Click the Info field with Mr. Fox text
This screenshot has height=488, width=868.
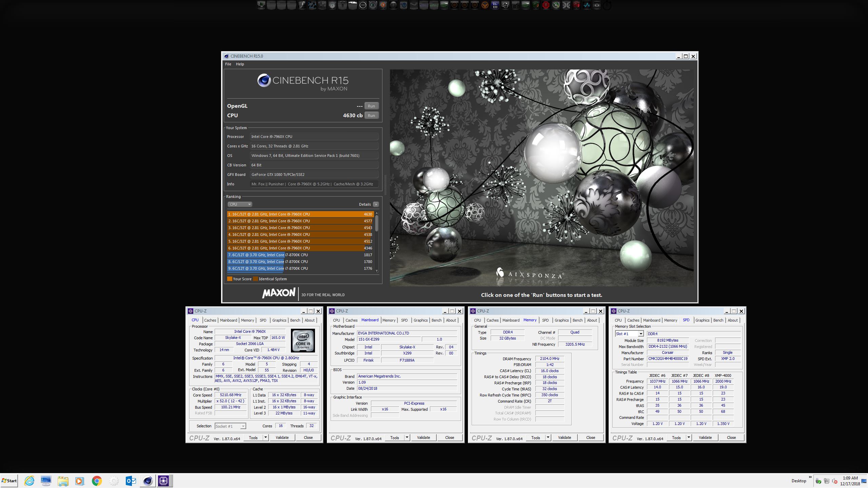314,184
